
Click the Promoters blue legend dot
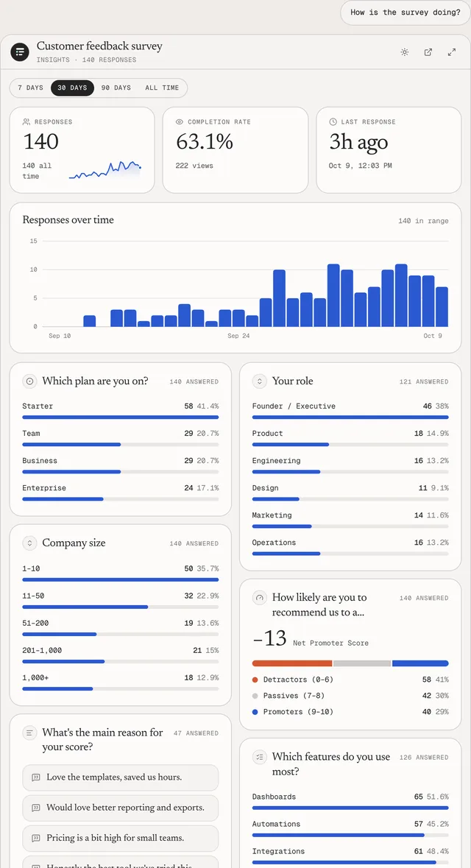[x=255, y=712]
